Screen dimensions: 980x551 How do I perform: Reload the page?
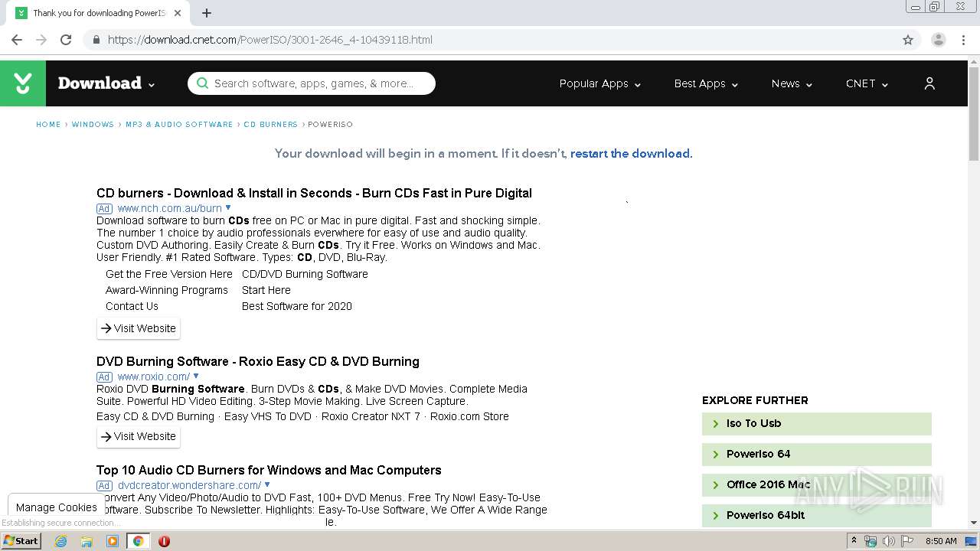pyautogui.click(x=66, y=40)
